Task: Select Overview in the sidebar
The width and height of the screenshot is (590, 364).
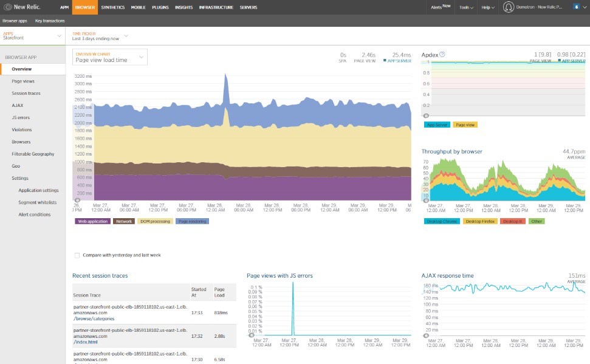Action: coord(33,69)
